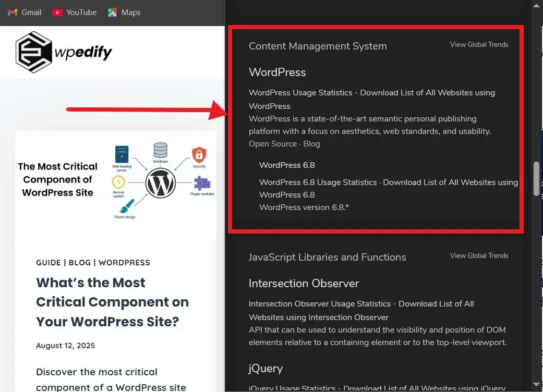Screen dimensions: 543x392
Task: Open WordPress Usage Statistics link
Action: pyautogui.click(x=300, y=93)
